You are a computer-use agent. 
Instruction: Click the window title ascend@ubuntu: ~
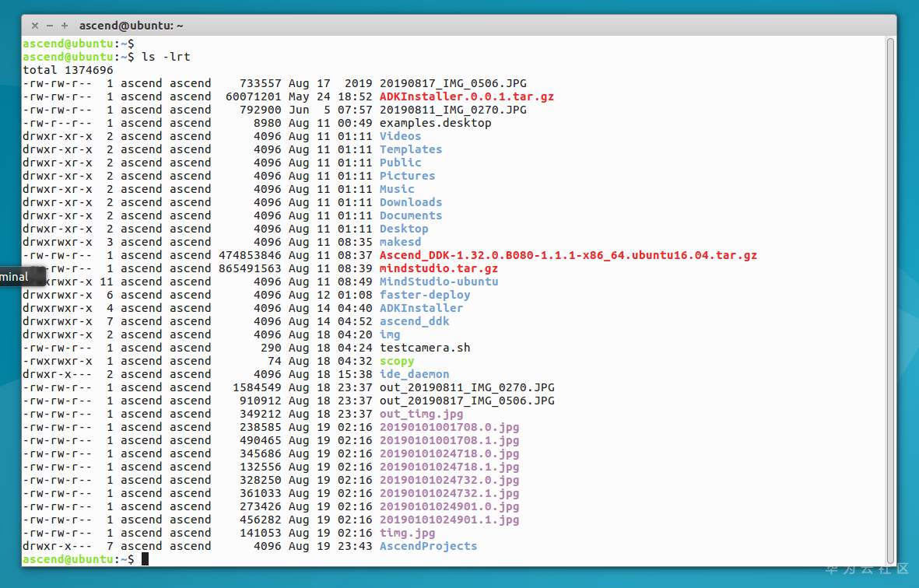(x=132, y=26)
